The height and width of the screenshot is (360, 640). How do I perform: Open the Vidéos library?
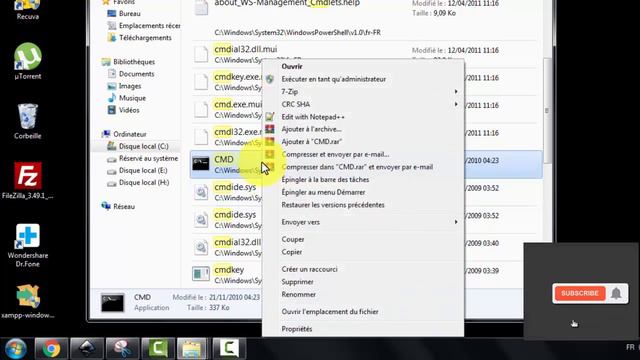pyautogui.click(x=129, y=110)
